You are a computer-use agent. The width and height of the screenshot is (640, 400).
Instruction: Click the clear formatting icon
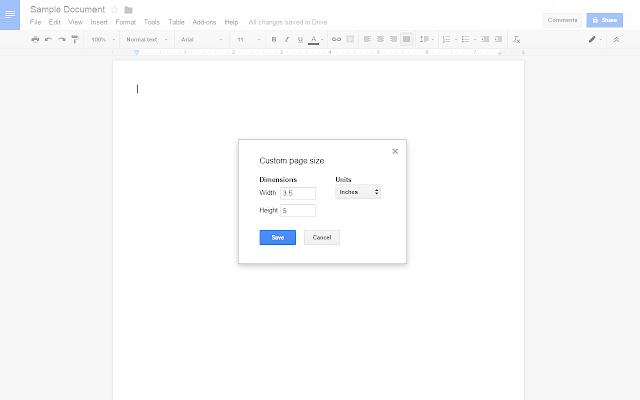click(x=516, y=39)
